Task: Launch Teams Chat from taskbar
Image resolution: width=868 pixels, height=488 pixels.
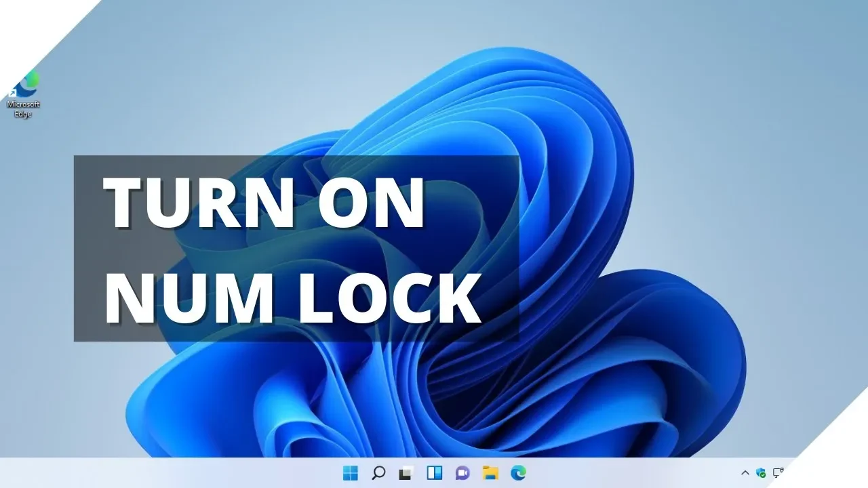Action: point(462,473)
